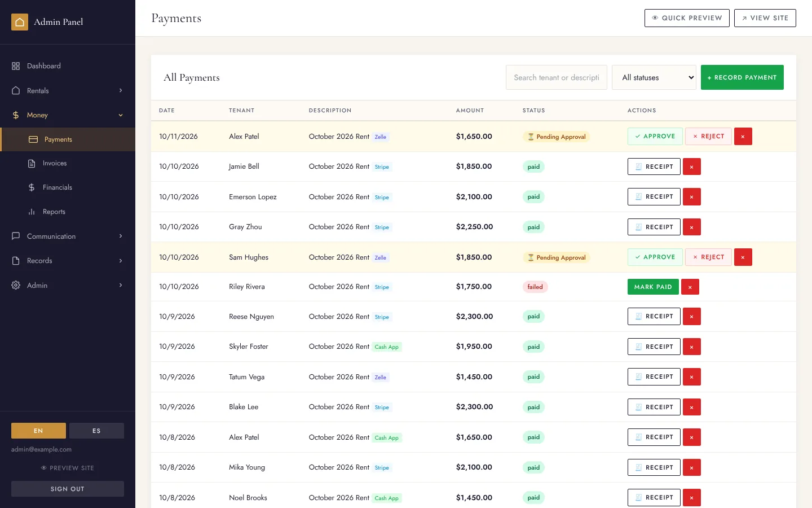
Task: Click the Admin gear icon
Action: (x=16, y=285)
